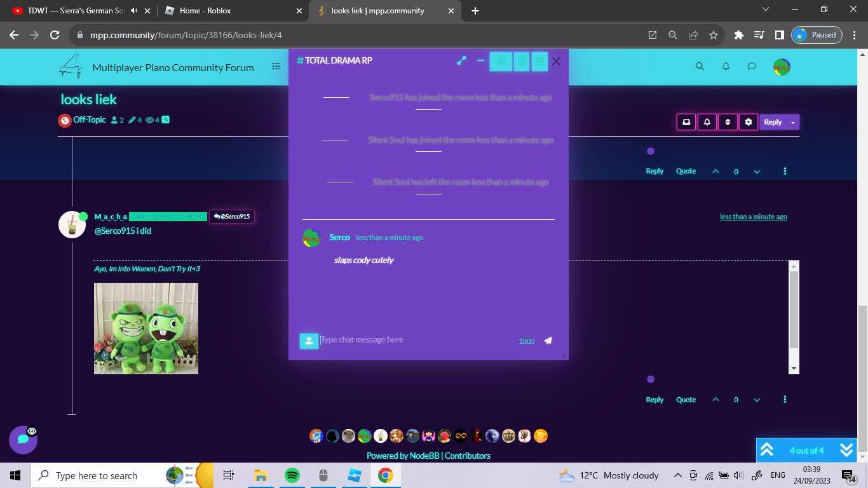Open File Explorer from the Windows taskbar
The width and height of the screenshot is (868, 488).
[261, 475]
